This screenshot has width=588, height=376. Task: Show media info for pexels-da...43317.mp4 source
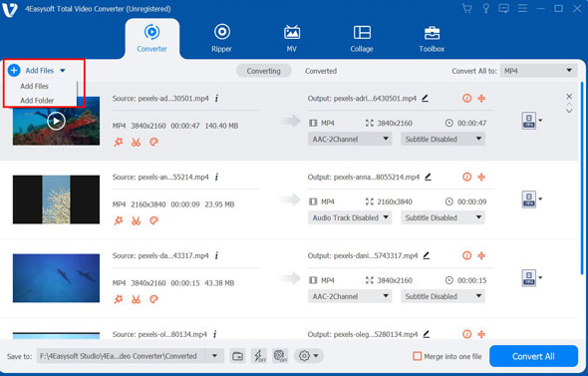[x=216, y=256]
